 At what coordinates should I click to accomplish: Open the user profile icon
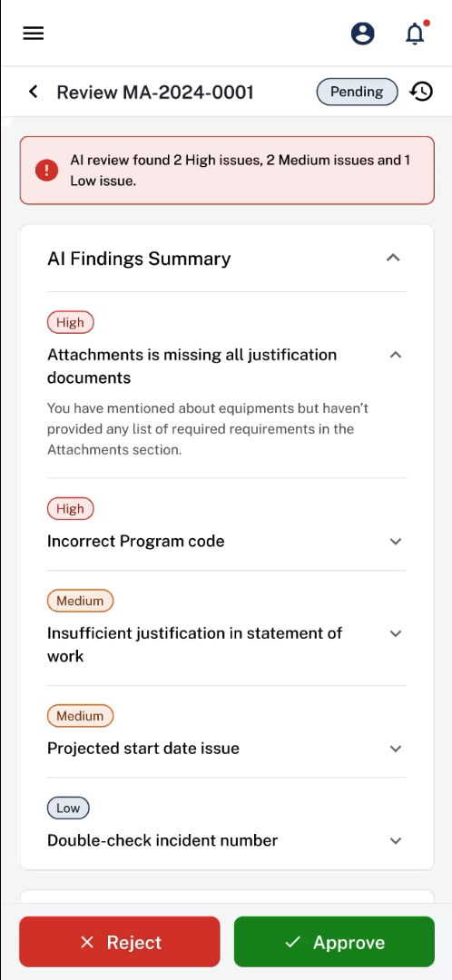pyautogui.click(x=363, y=34)
